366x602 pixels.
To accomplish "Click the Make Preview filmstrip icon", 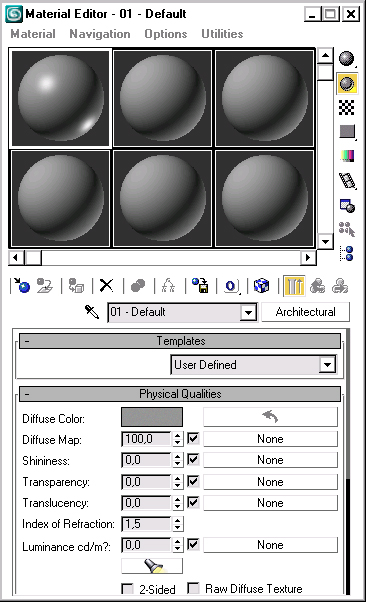I will (x=347, y=180).
